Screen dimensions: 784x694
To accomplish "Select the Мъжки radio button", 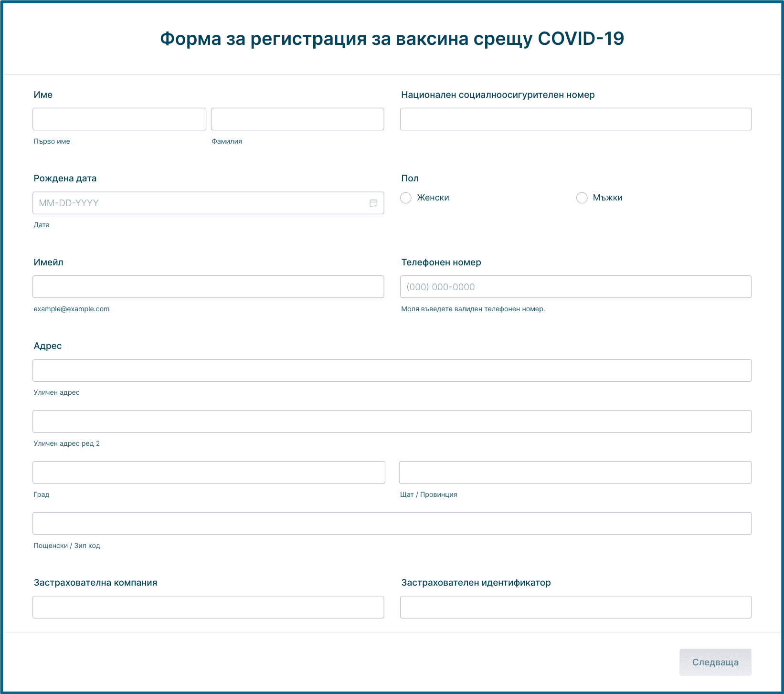I will [582, 198].
